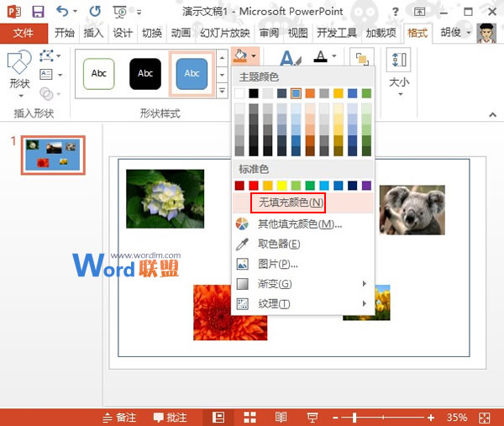Open Comments pane from status bar
This screenshot has height=426, width=504.
[170, 418]
